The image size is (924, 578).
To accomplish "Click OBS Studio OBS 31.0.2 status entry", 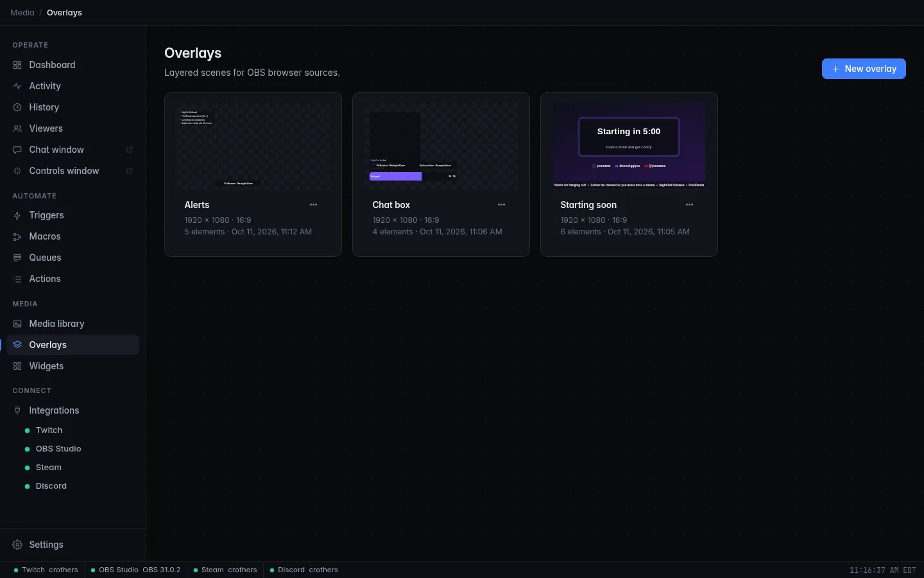I will tap(135, 570).
